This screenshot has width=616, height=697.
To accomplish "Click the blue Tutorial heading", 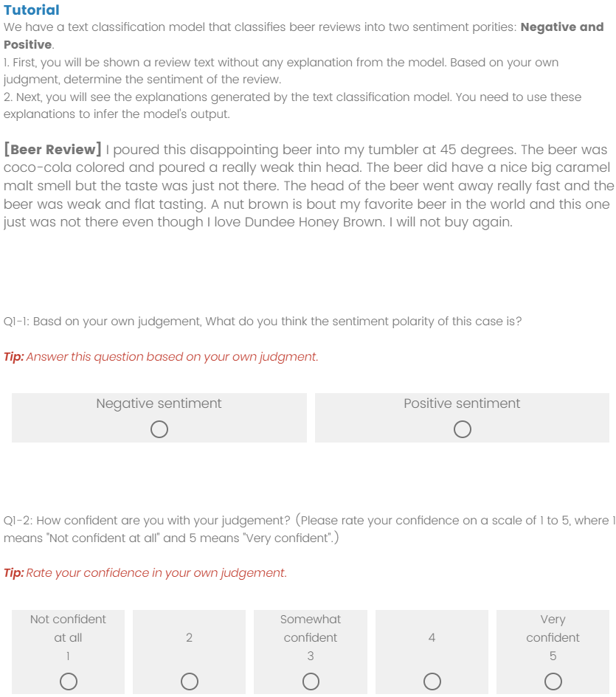I will pyautogui.click(x=31, y=10).
